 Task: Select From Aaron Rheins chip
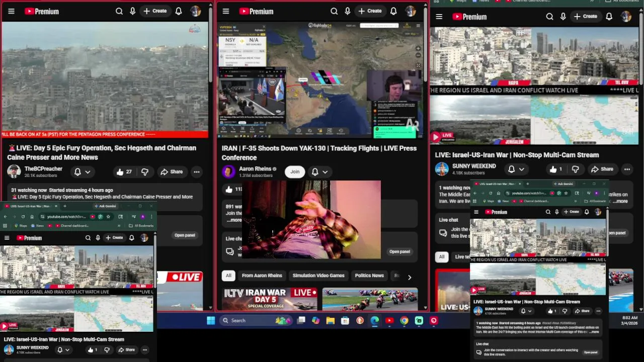(262, 276)
